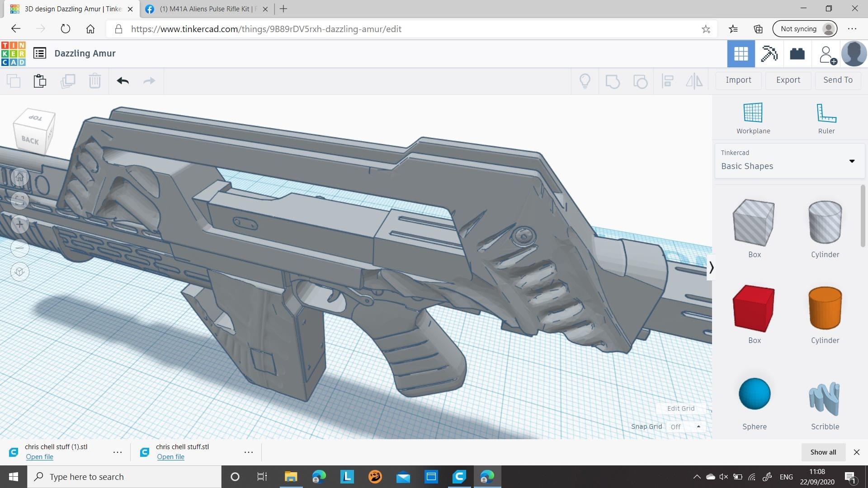
Task: Redo with the forward arrow
Action: (149, 81)
